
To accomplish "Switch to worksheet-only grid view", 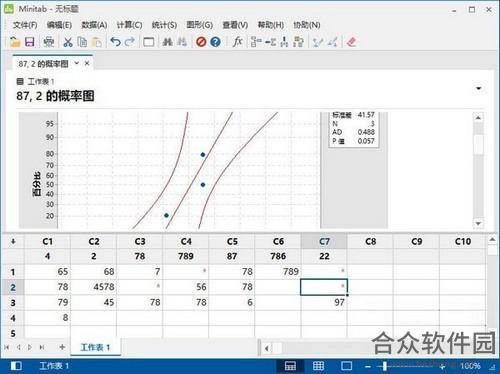I will click(318, 366).
